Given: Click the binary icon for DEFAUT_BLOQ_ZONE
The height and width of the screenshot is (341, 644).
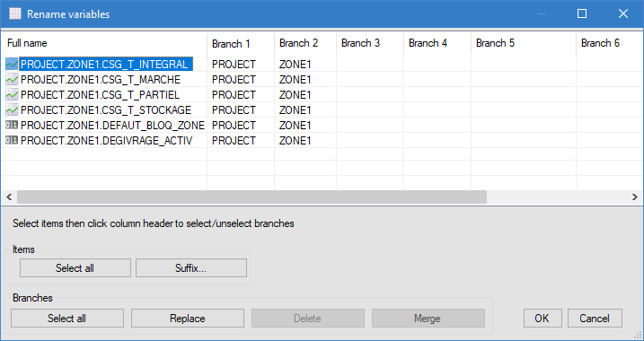Looking at the screenshot, I should tap(12, 125).
